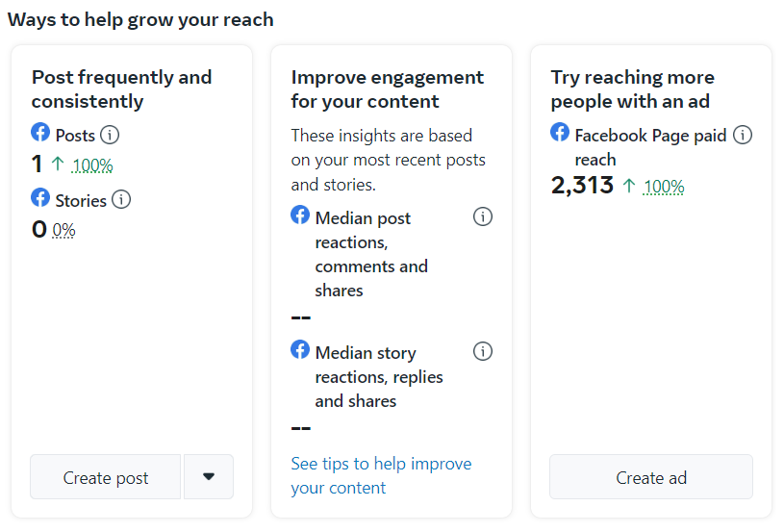
Task: Click the info icon beside Stories
Action: pos(121,200)
